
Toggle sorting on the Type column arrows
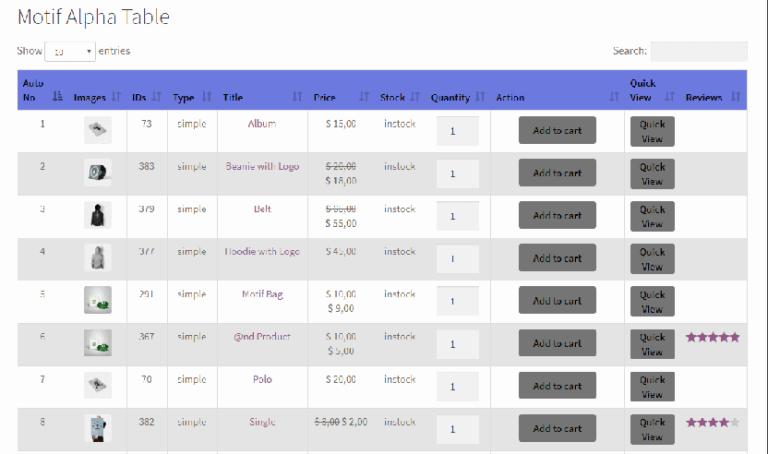click(x=207, y=96)
